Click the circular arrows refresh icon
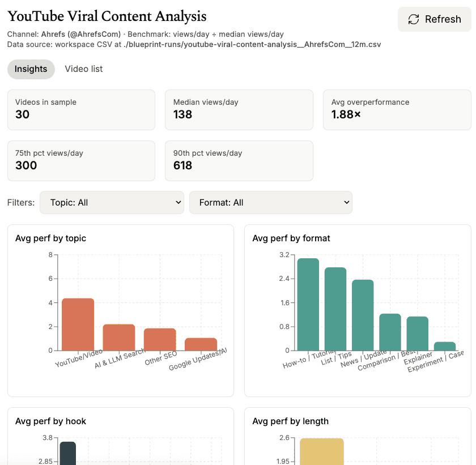 click(x=414, y=19)
